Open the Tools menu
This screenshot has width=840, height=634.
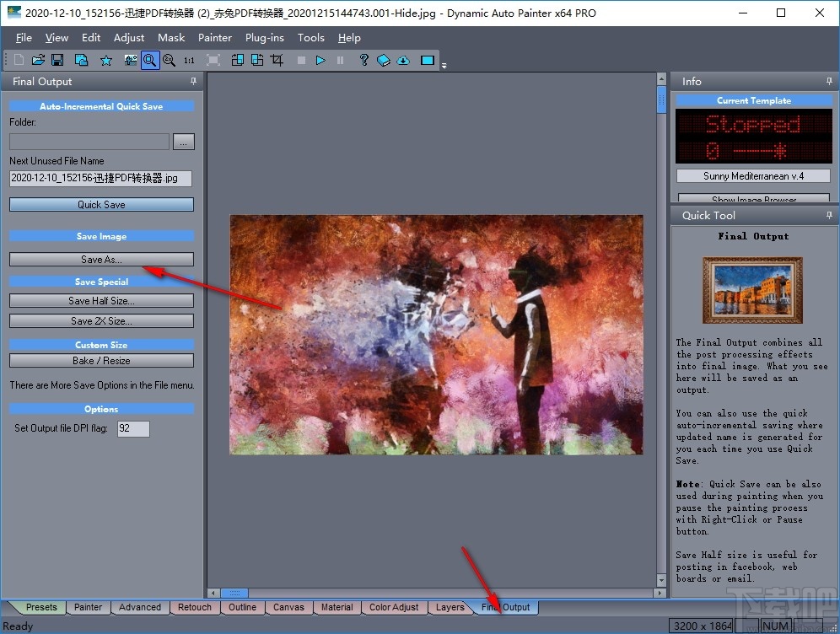click(x=310, y=37)
